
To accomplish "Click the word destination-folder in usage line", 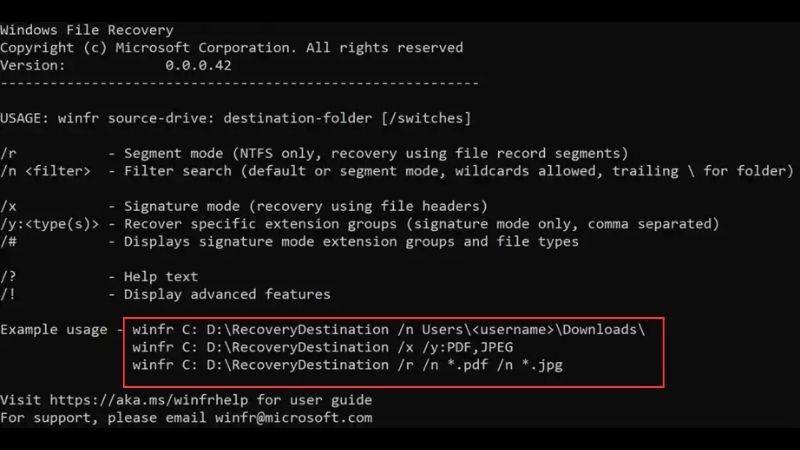I will point(298,118).
